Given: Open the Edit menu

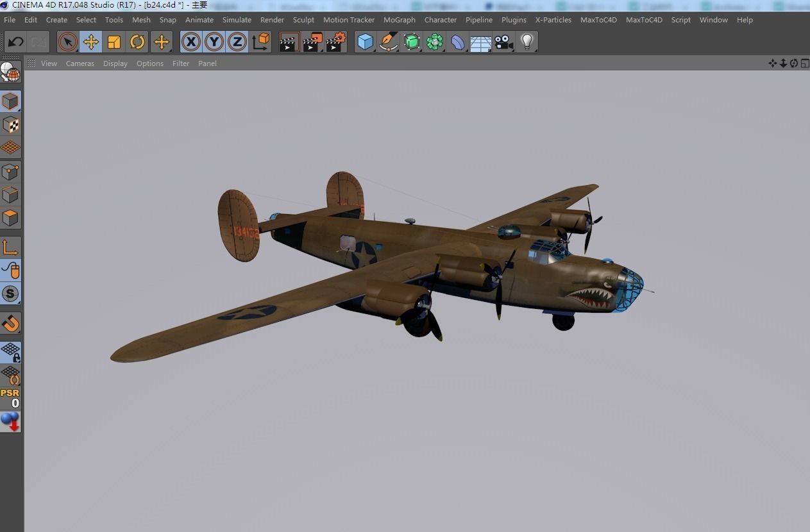Looking at the screenshot, I should [x=31, y=20].
